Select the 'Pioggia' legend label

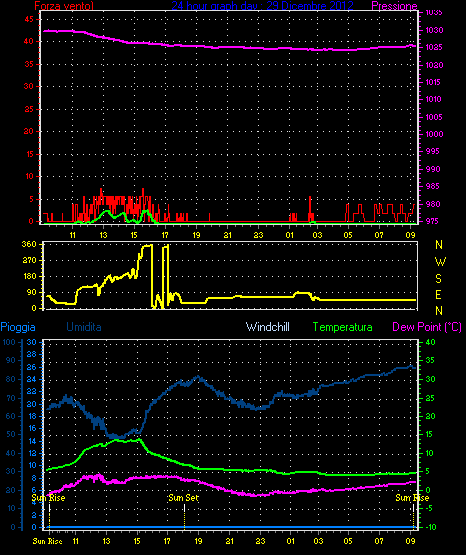[18, 327]
